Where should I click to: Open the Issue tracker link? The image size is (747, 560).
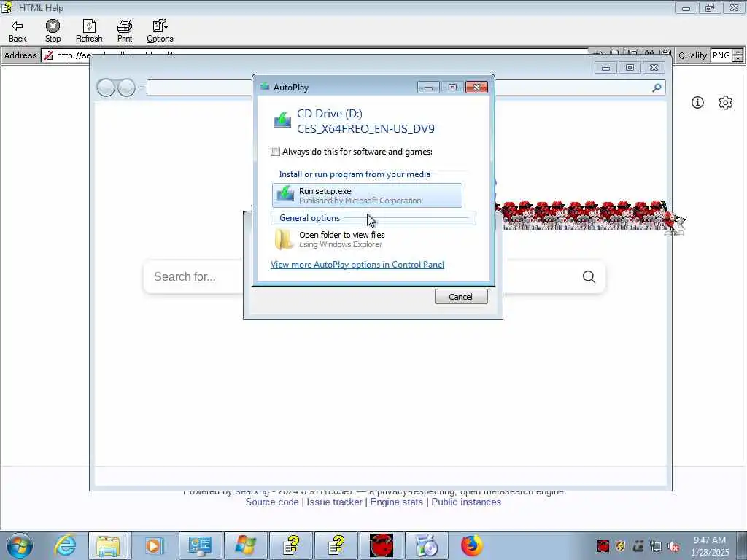coord(334,502)
